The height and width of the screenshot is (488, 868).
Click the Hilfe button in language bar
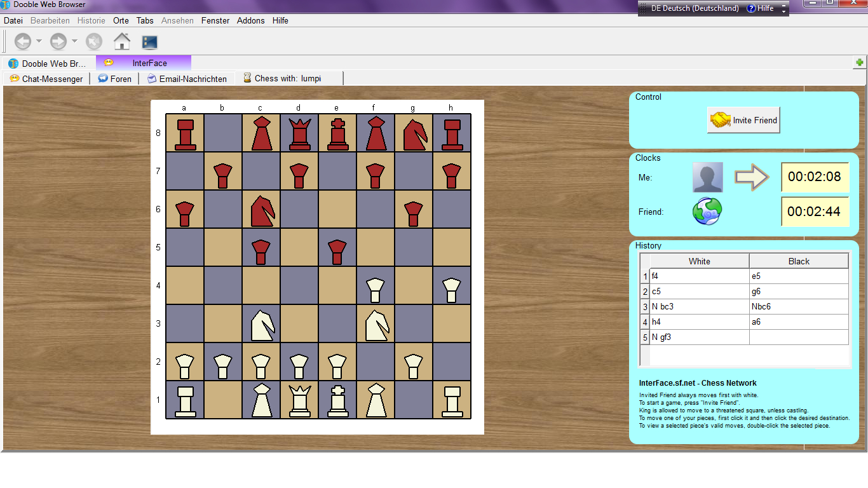coord(760,8)
